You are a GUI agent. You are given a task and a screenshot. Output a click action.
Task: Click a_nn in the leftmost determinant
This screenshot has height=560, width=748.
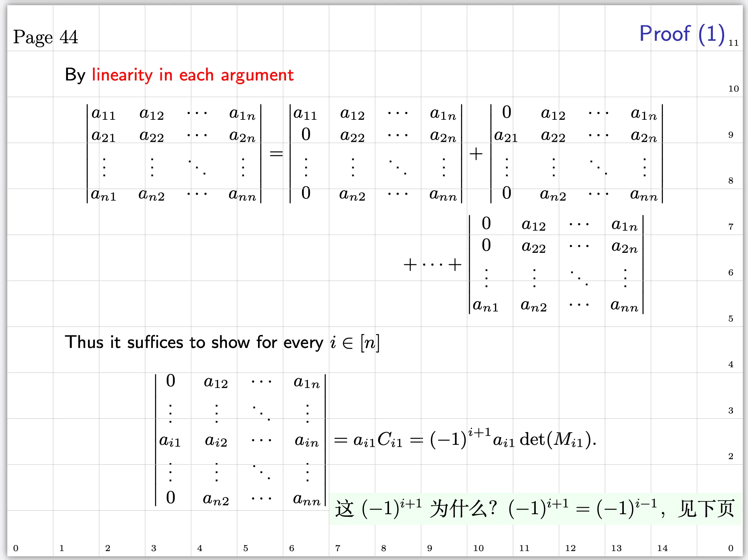tap(242, 195)
